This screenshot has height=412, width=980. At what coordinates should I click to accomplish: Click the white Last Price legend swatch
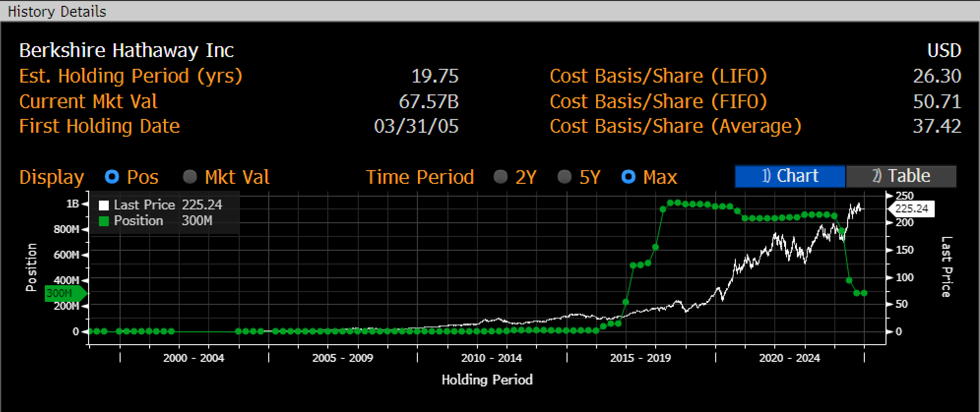[104, 205]
